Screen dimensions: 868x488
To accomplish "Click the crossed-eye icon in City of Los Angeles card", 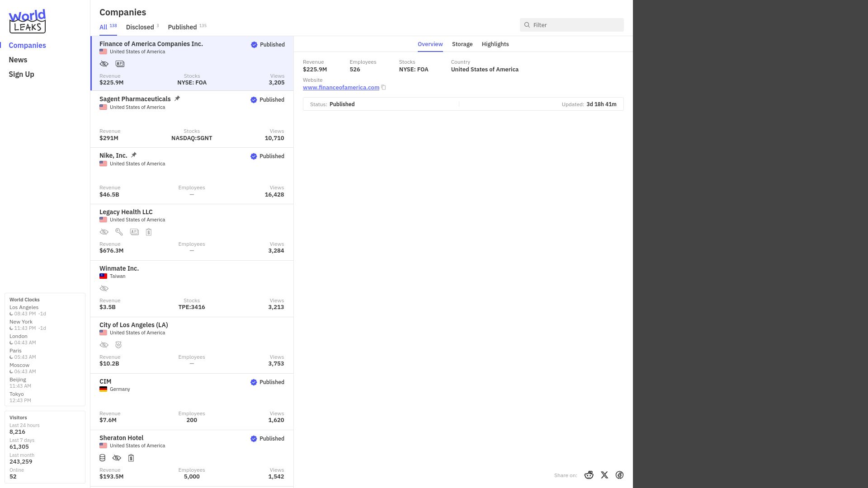I will tap(104, 345).
